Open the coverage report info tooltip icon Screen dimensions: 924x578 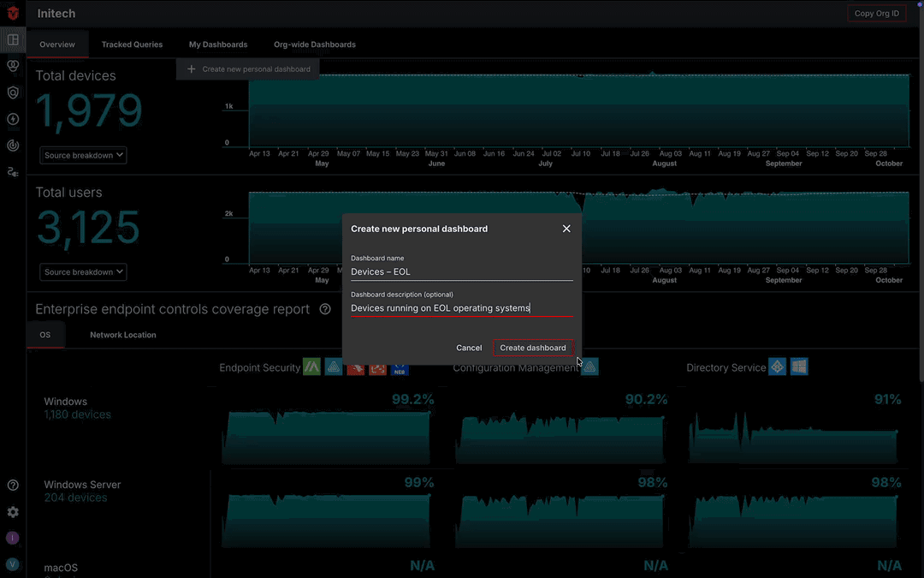pos(325,309)
